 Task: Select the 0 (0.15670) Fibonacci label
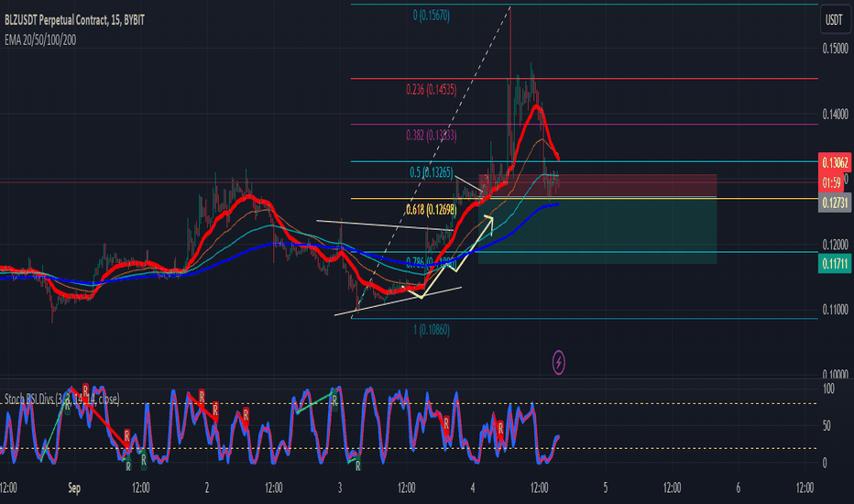pyautogui.click(x=431, y=16)
